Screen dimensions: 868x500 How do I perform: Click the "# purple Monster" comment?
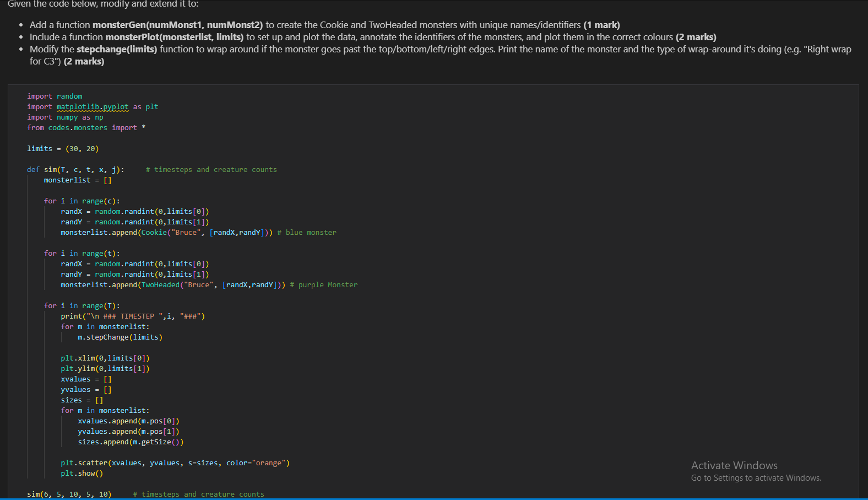pyautogui.click(x=324, y=285)
